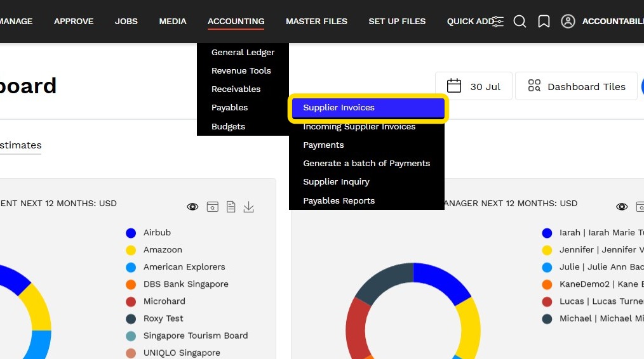Click the account name in top bar
Screen dimensions: 644x359
pos(613,22)
